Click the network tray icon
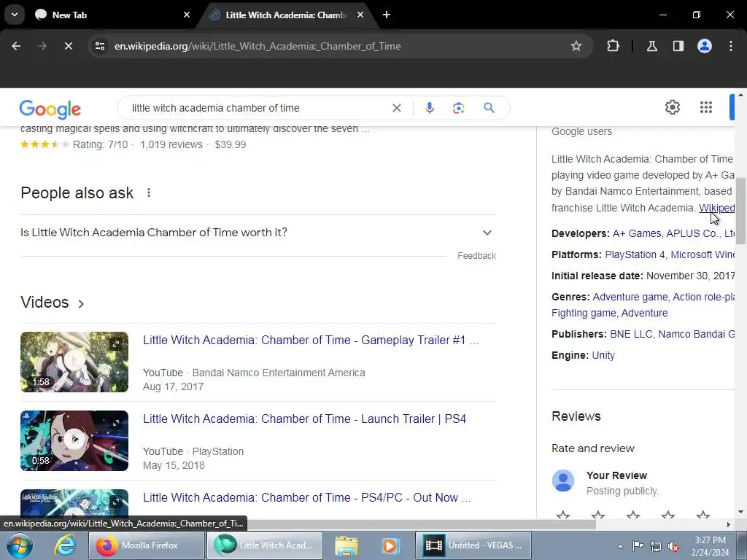747x560 pixels. [655, 546]
